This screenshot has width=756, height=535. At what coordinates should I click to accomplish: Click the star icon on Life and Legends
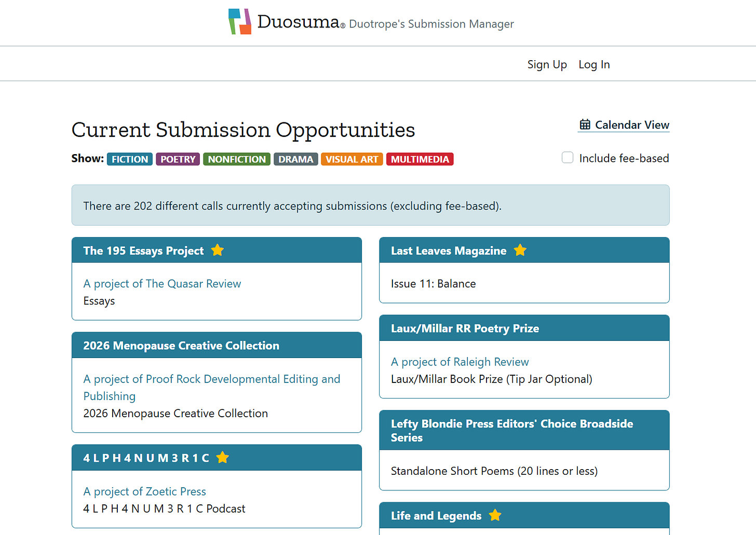(x=495, y=515)
